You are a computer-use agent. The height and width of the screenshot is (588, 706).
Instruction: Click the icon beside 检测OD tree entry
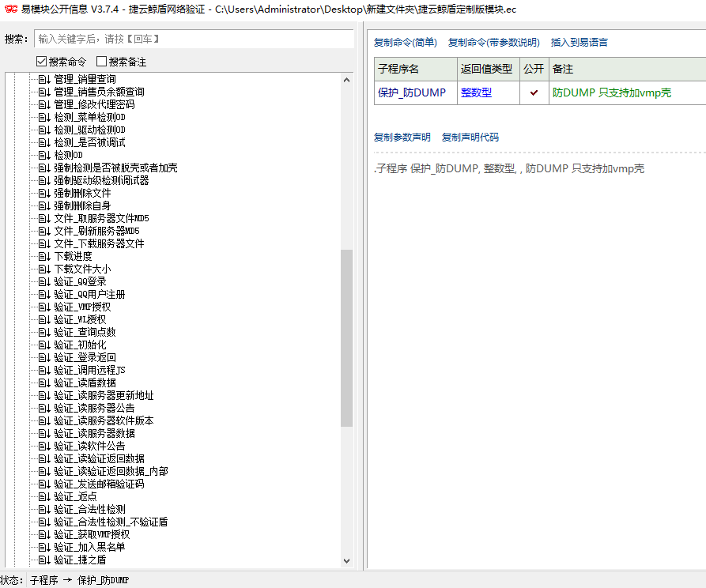click(x=44, y=155)
